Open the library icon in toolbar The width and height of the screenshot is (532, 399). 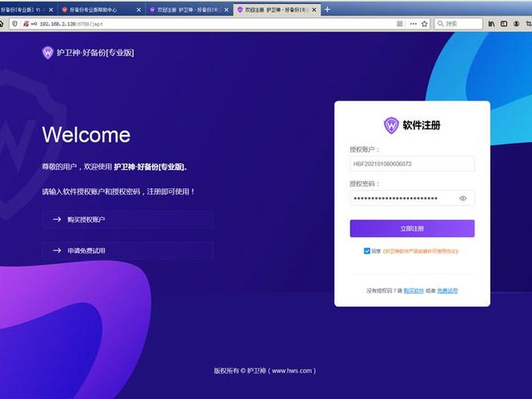[491, 24]
